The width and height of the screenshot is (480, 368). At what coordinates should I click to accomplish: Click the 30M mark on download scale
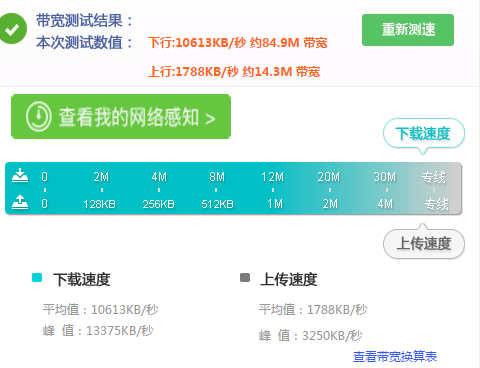385,177
